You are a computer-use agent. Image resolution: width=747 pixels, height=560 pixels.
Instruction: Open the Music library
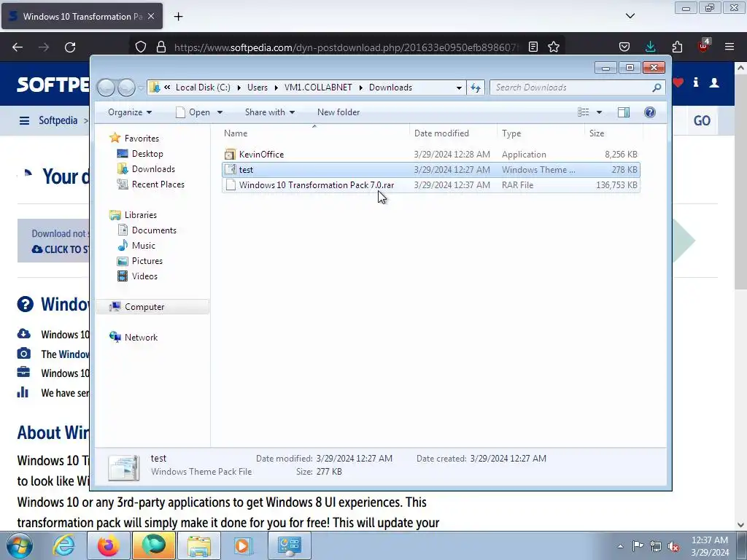(x=144, y=245)
